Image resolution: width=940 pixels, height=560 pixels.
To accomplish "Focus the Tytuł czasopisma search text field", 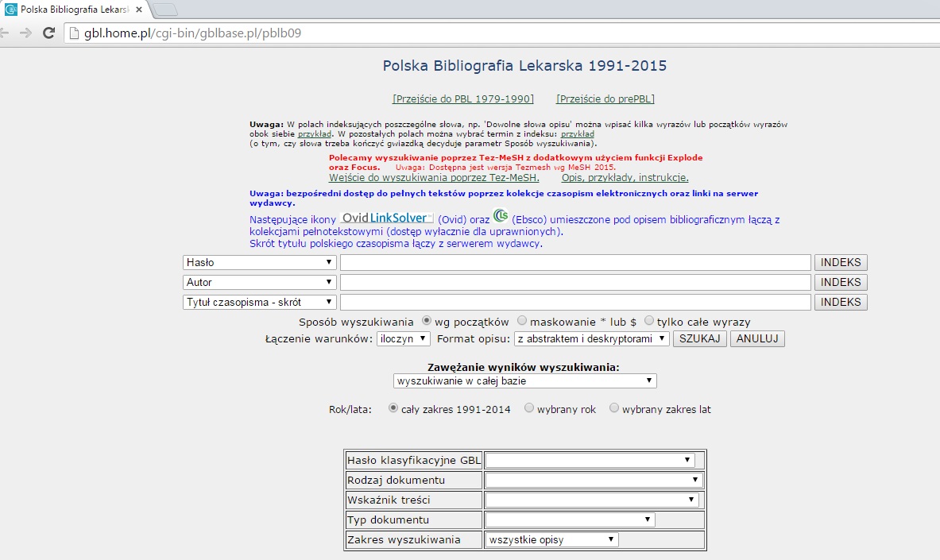I will click(575, 302).
